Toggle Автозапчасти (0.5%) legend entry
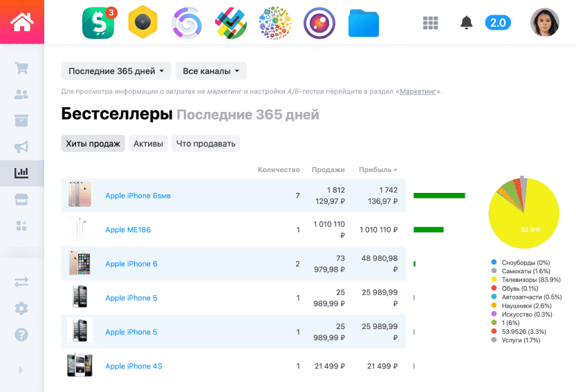Image resolution: width=576 pixels, height=392 pixels. [526, 297]
